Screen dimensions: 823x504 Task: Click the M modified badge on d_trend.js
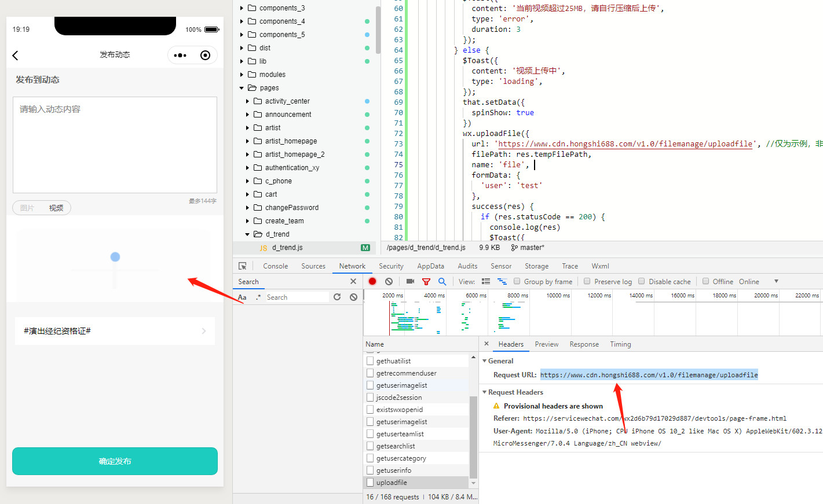pos(365,248)
